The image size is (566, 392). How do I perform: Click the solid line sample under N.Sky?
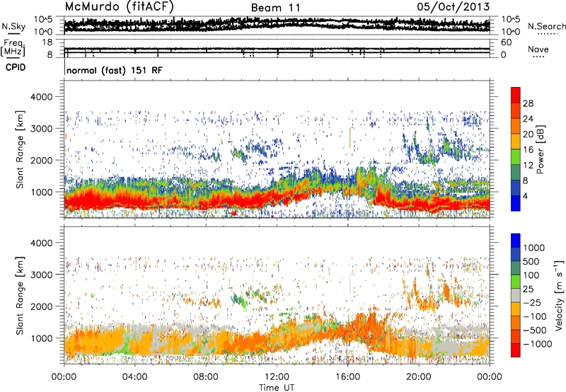[13, 33]
